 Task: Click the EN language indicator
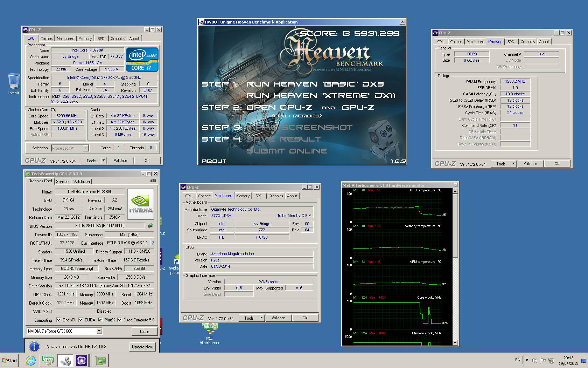click(518, 360)
